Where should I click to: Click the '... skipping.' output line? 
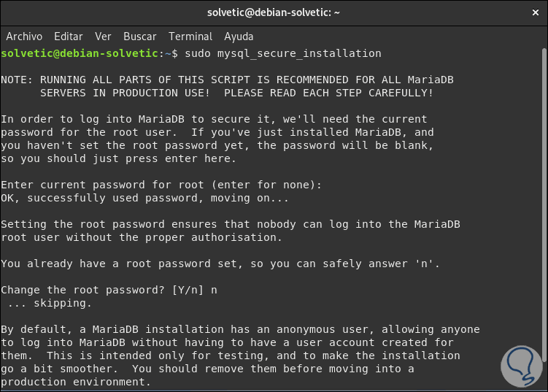tap(50, 303)
